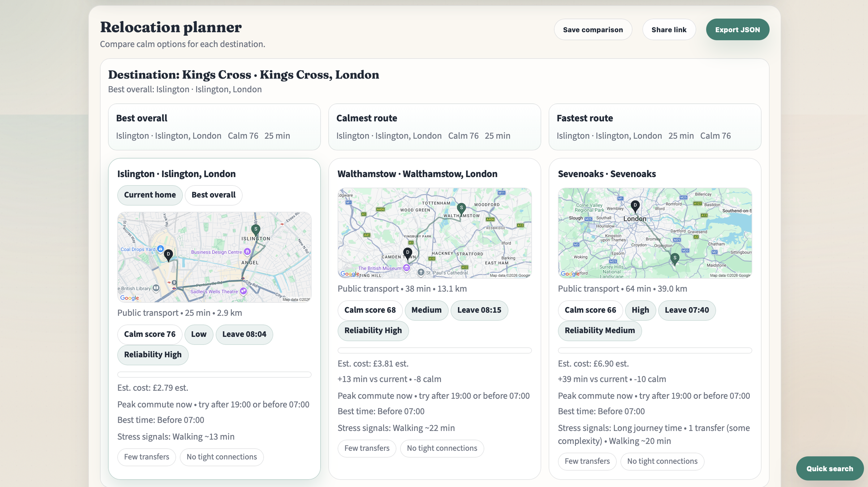This screenshot has width=868, height=487.
Task: Click the Google logo on Islington map
Action: (129, 298)
